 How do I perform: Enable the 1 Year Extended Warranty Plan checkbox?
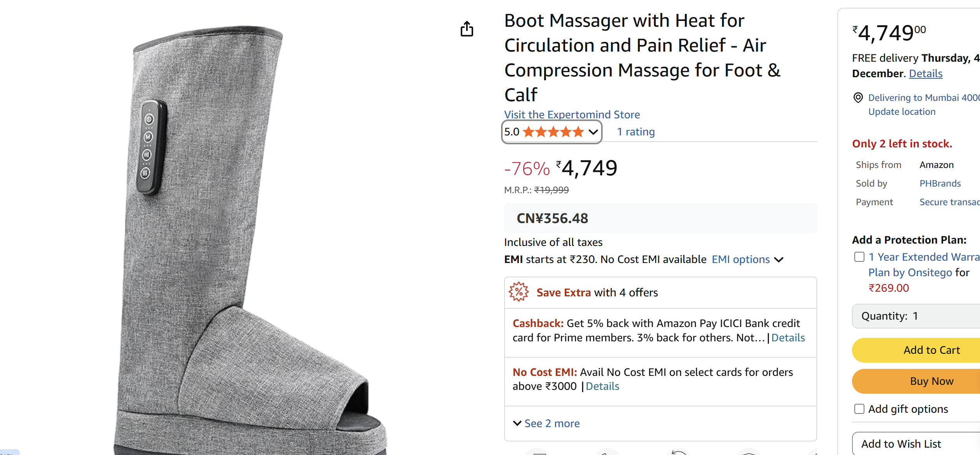pos(859,257)
